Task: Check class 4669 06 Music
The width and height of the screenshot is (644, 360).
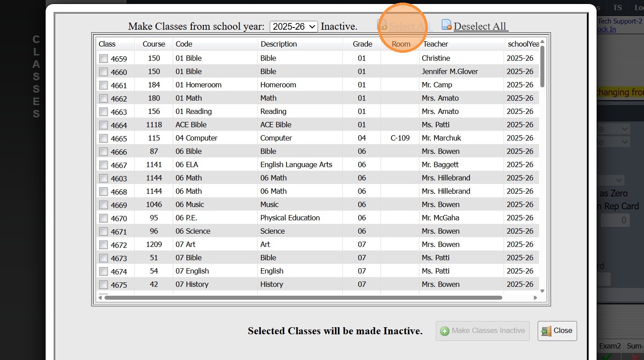Action: pos(103,204)
